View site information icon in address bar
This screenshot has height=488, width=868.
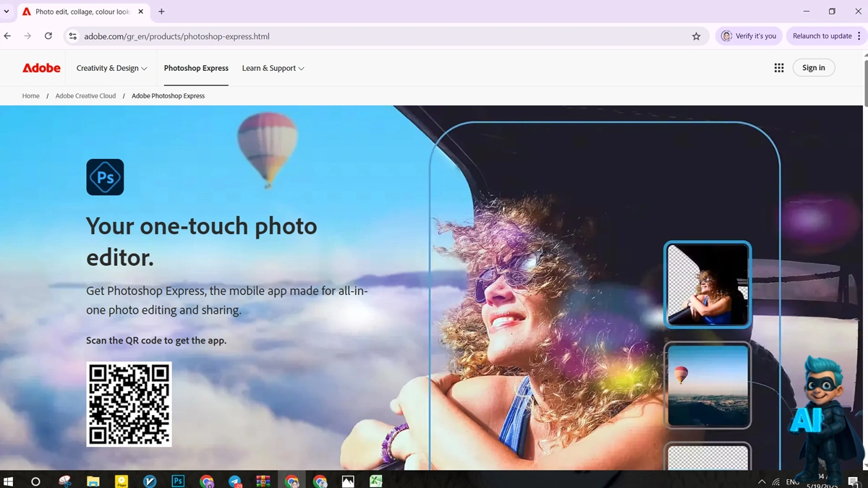coord(72,36)
